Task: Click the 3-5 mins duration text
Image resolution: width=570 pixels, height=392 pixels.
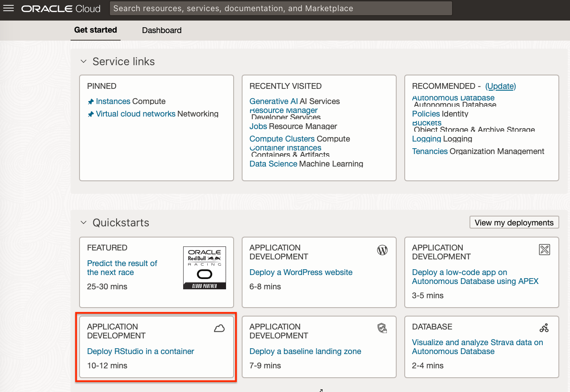Action: (428, 296)
